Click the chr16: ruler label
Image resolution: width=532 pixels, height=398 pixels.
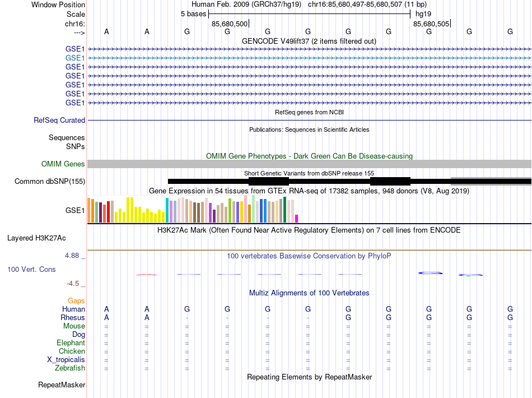[x=75, y=24]
